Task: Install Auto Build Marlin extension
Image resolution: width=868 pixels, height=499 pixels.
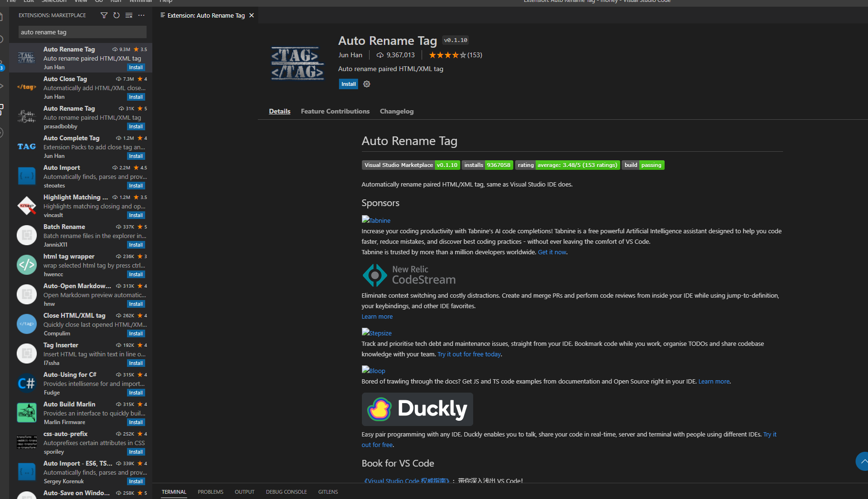Action: [136, 422]
